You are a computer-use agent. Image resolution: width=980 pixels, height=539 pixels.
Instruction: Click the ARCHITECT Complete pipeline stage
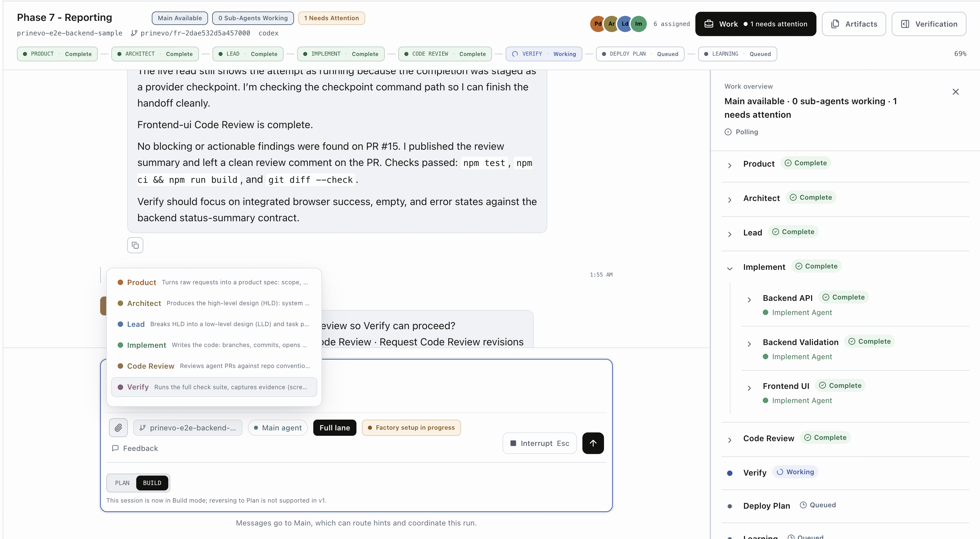(155, 54)
